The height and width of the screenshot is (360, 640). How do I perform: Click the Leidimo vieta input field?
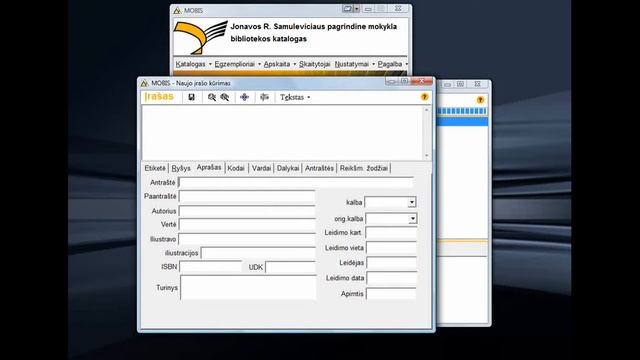coord(391,248)
